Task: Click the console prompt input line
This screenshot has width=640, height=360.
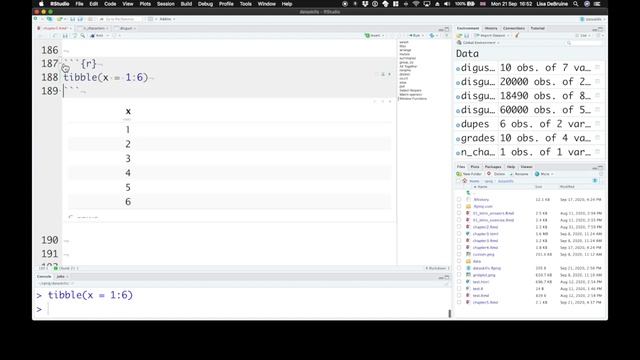Action: 245,309
